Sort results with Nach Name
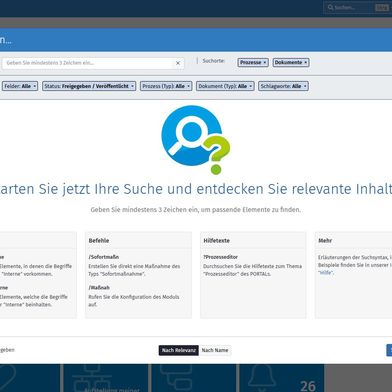 215,350
